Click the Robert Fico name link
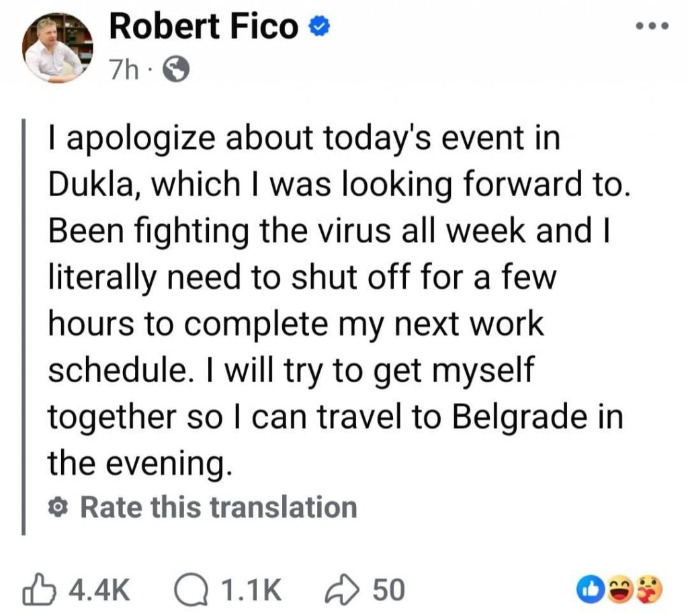 pyautogui.click(x=204, y=26)
